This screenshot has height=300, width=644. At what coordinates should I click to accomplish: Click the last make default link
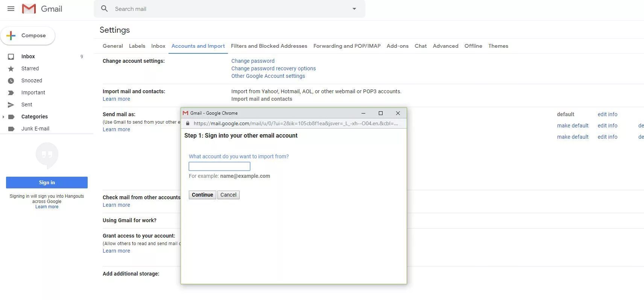click(x=573, y=137)
